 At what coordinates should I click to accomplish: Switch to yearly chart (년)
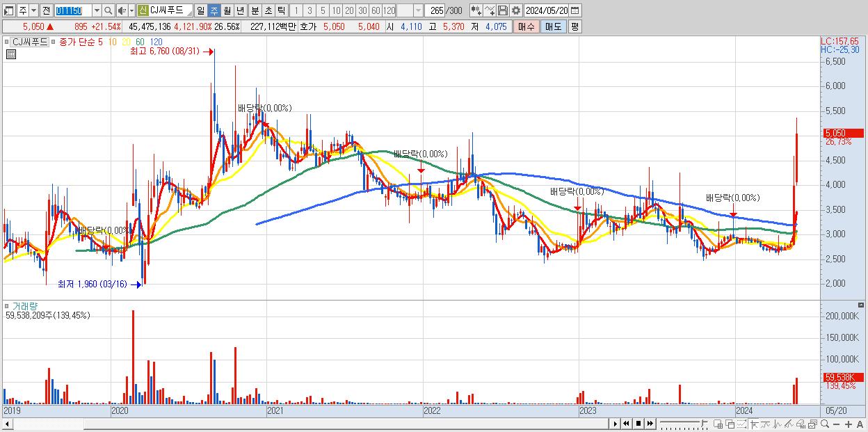click(240, 10)
